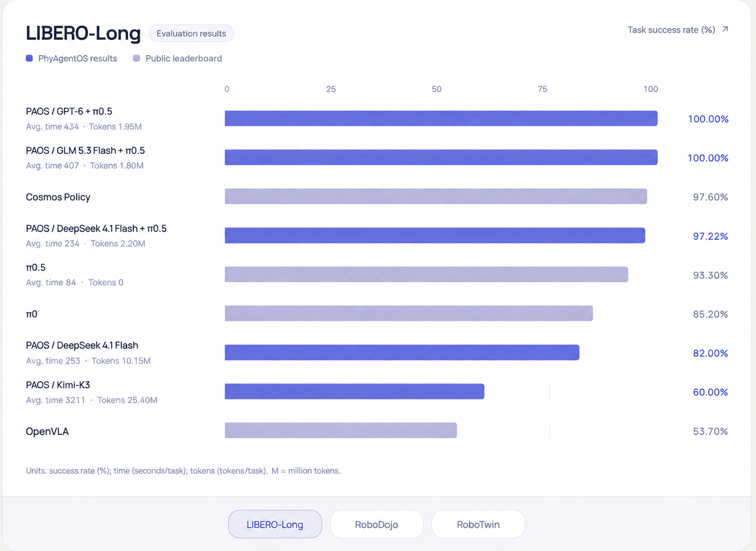Viewport: 756px width, 551px height.
Task: Click Avg. time 84 · Tokens 0
Action: (x=75, y=282)
